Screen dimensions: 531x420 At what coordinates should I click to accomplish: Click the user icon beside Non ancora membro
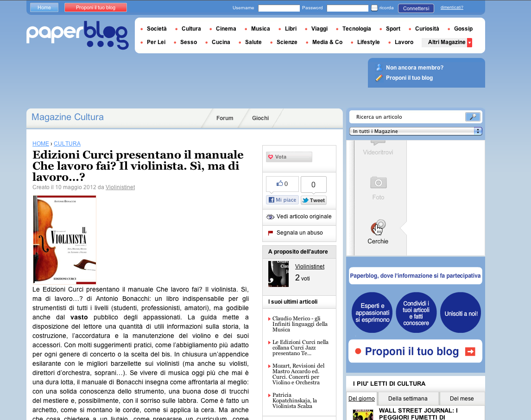(379, 67)
